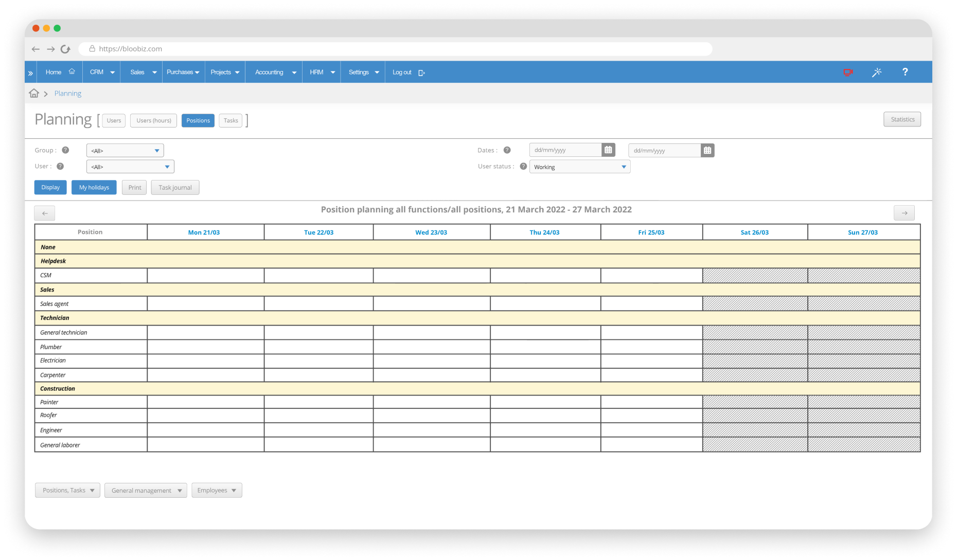Screen dimensions: 957x560
Task: Click the home icon next to Home menu
Action: 72,71
